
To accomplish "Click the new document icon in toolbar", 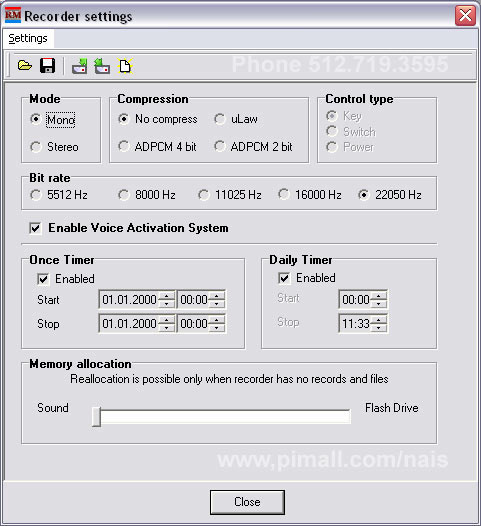I will pos(125,66).
